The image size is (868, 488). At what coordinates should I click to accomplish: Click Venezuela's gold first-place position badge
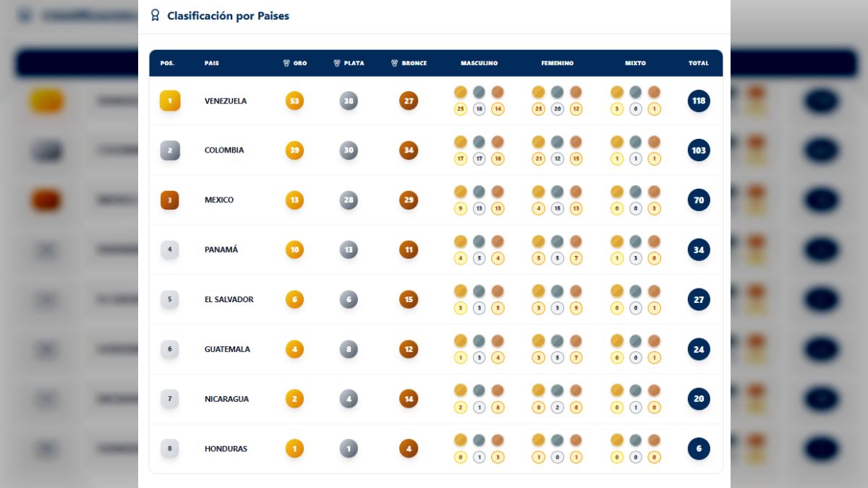[170, 100]
